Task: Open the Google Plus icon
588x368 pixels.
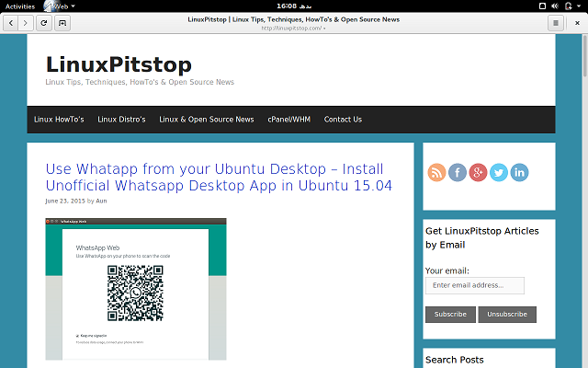Action: point(478,173)
